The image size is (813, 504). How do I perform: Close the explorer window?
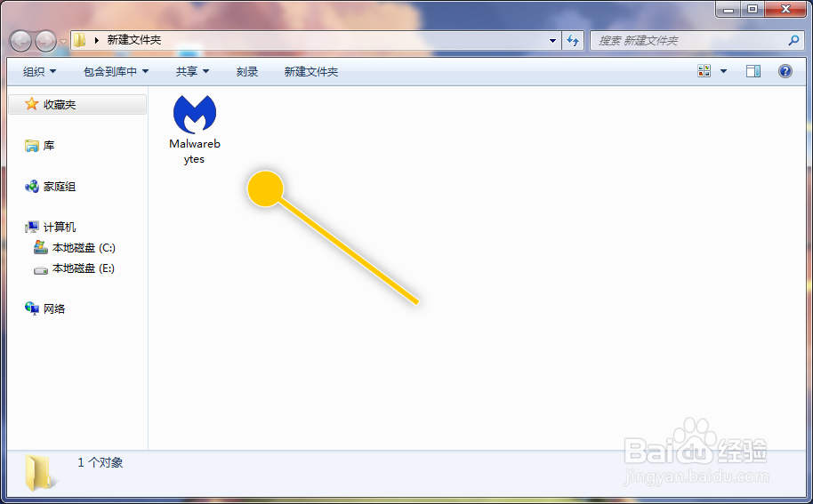[785, 9]
